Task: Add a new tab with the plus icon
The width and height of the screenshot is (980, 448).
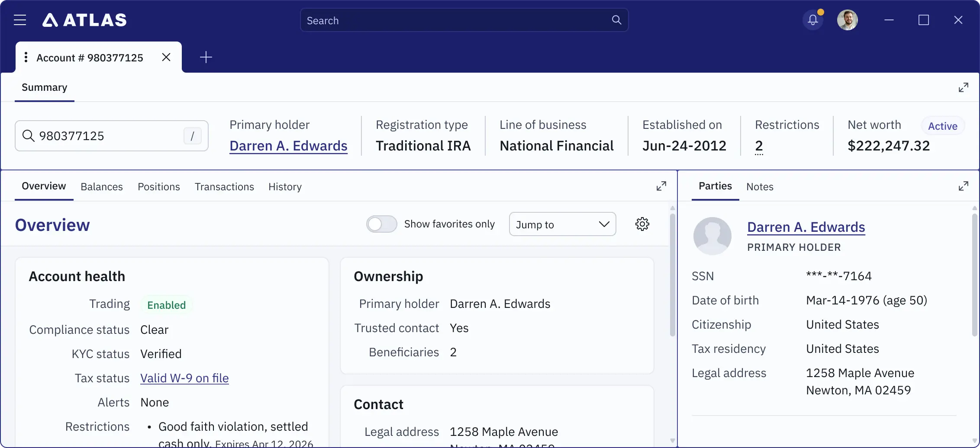Action: [206, 57]
